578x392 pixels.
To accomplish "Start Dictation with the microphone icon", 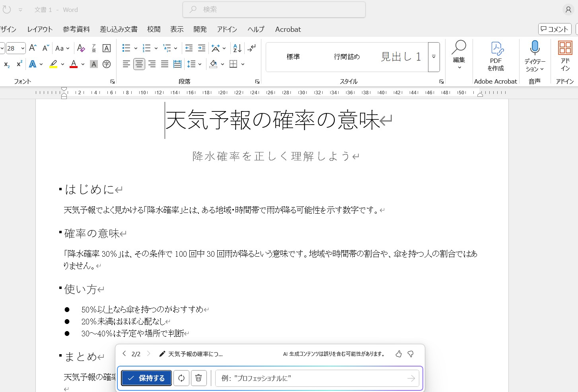I will (535, 49).
